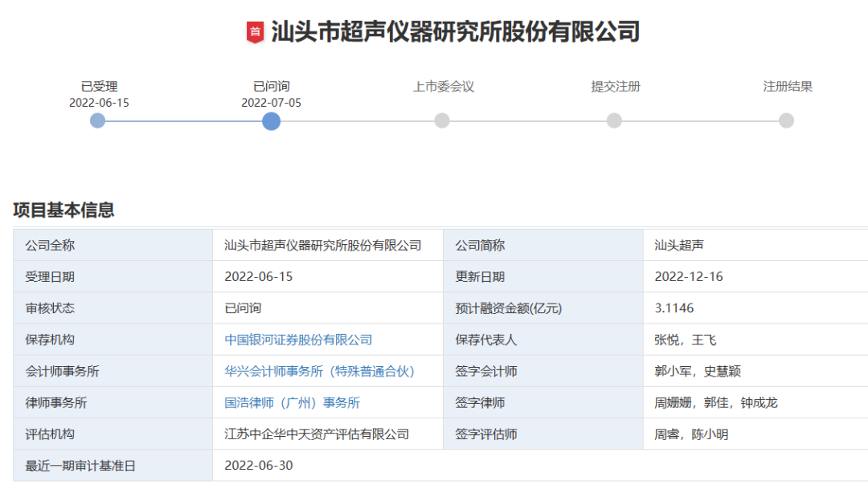The height and width of the screenshot is (489, 868).
Task: Click the date 2022-07-05 under 已问询
Action: (x=272, y=103)
